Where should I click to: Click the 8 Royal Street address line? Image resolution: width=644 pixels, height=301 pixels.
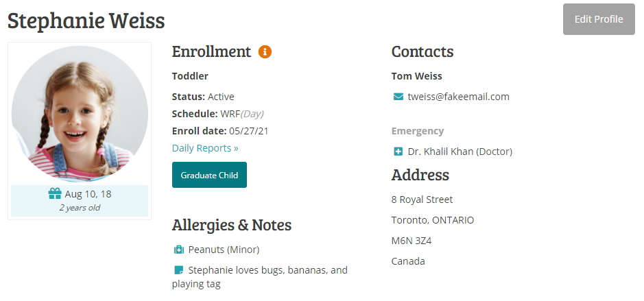(422, 200)
